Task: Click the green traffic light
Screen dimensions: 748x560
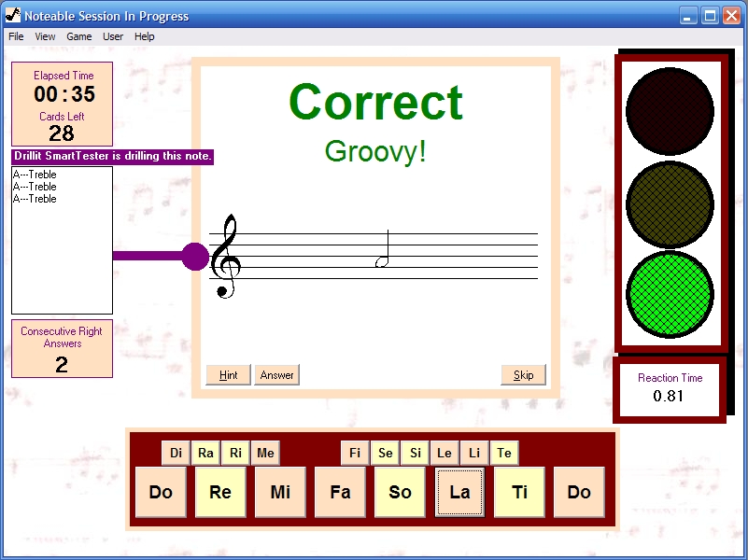Action: coord(670,294)
